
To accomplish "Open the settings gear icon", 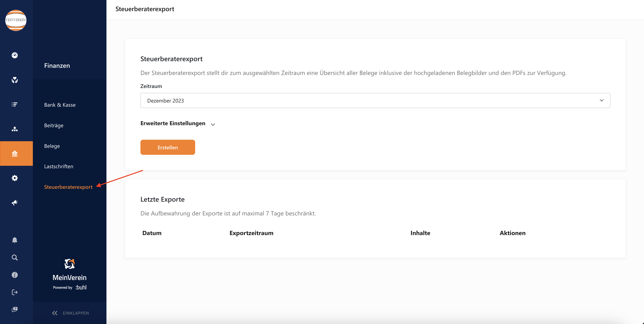I will (x=15, y=178).
